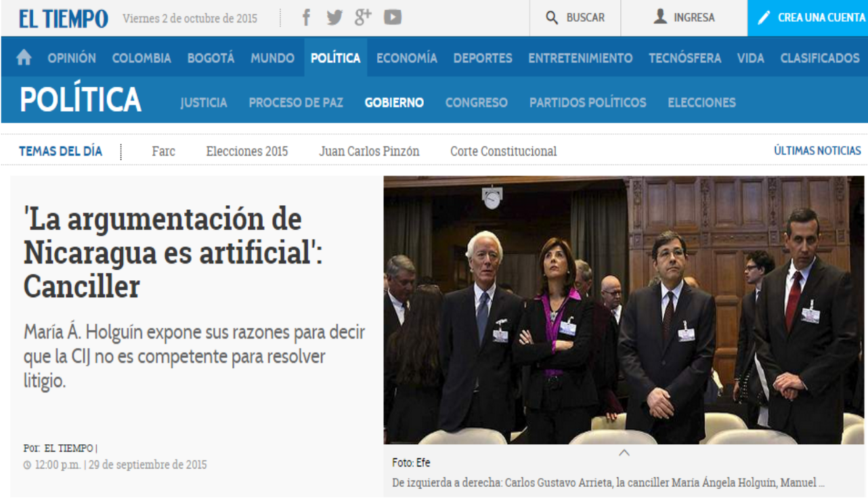Click the date 'Viernes 2 de octubre de 2015'
The image size is (868, 499).
(x=190, y=18)
